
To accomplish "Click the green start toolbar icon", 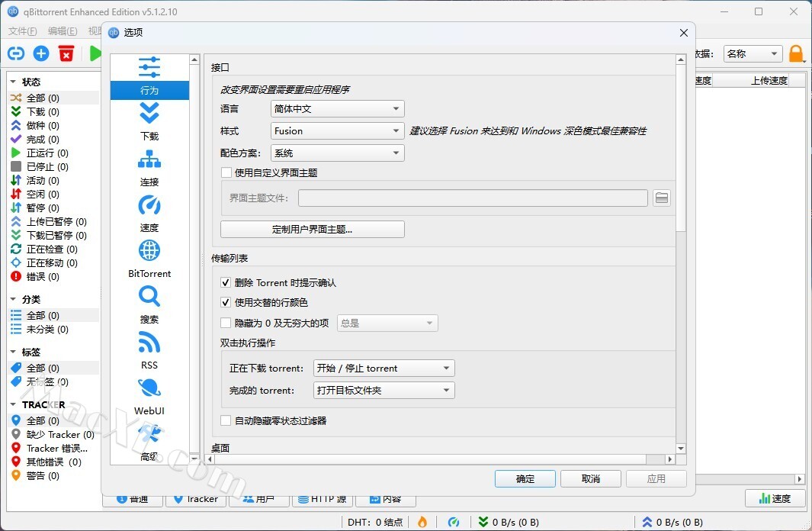I will coord(95,53).
